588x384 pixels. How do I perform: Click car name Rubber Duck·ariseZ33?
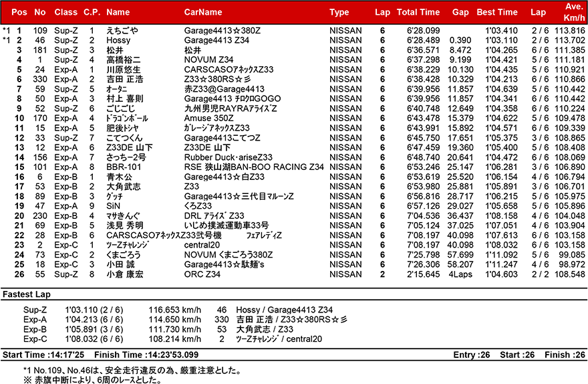tap(228, 157)
